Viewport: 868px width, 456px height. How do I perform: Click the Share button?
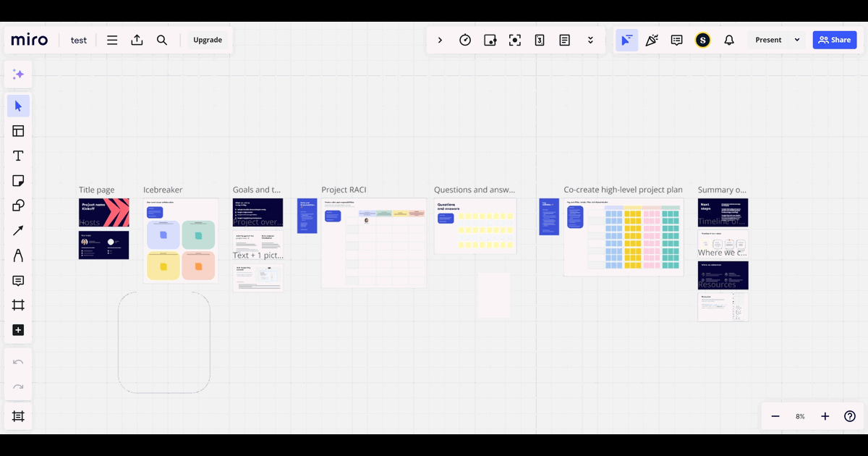click(834, 40)
